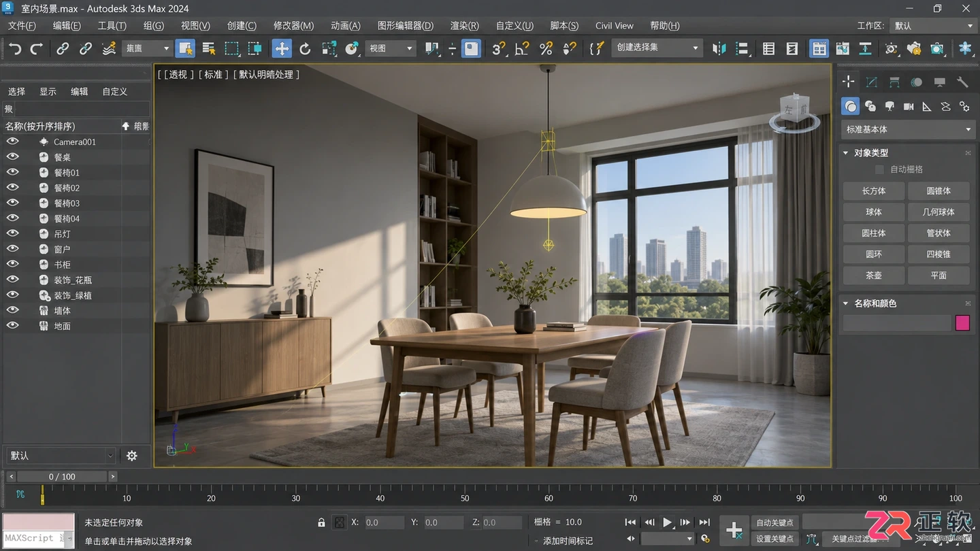Select the Rotate tool icon

click(x=305, y=48)
